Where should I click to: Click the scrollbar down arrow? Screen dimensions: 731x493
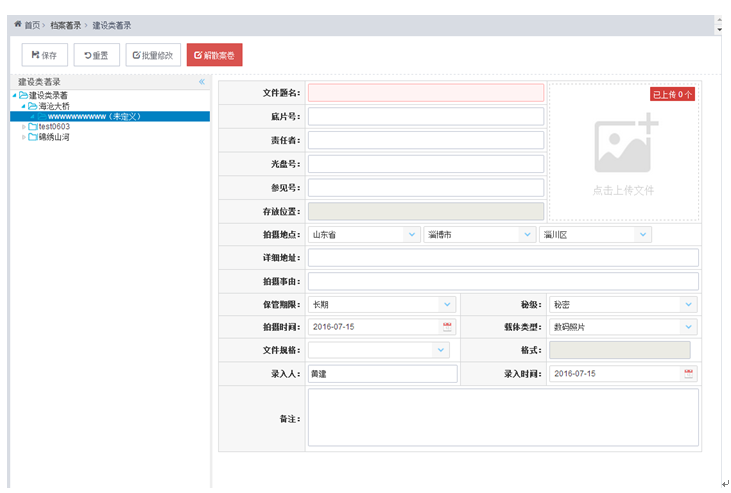coord(719,29)
